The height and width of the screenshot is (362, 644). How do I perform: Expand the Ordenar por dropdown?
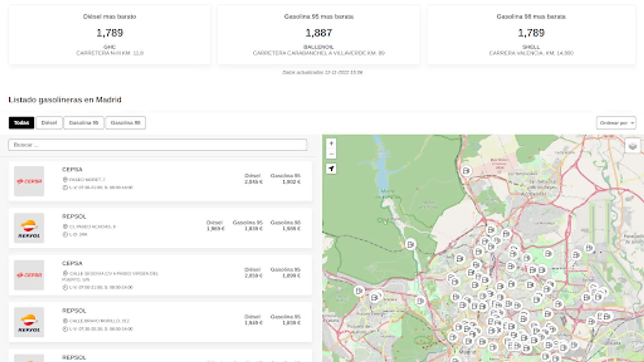click(616, 123)
